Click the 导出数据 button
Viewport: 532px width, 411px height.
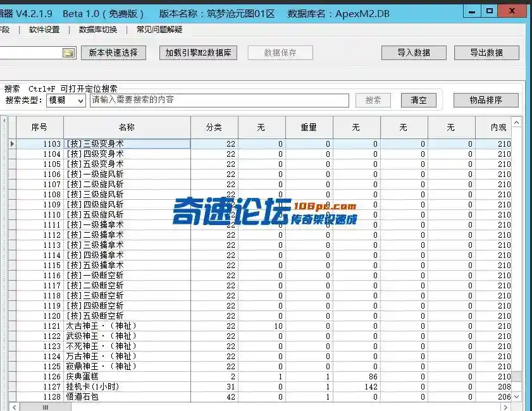click(486, 53)
